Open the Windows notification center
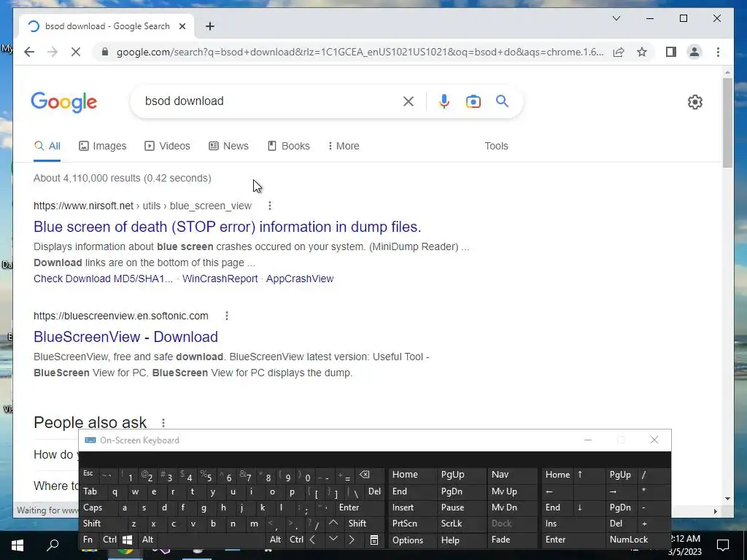Image resolution: width=747 pixels, height=560 pixels. [723, 545]
